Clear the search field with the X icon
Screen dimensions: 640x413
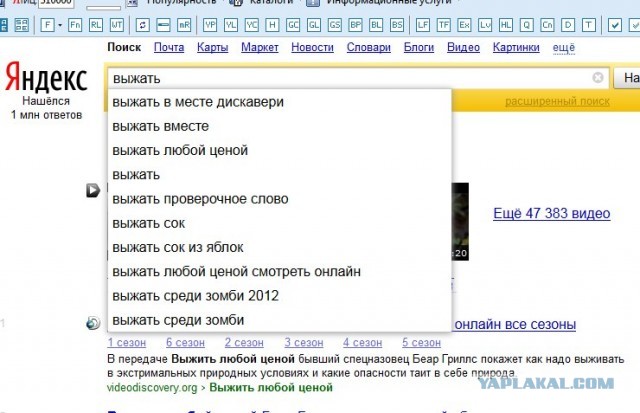coord(598,78)
